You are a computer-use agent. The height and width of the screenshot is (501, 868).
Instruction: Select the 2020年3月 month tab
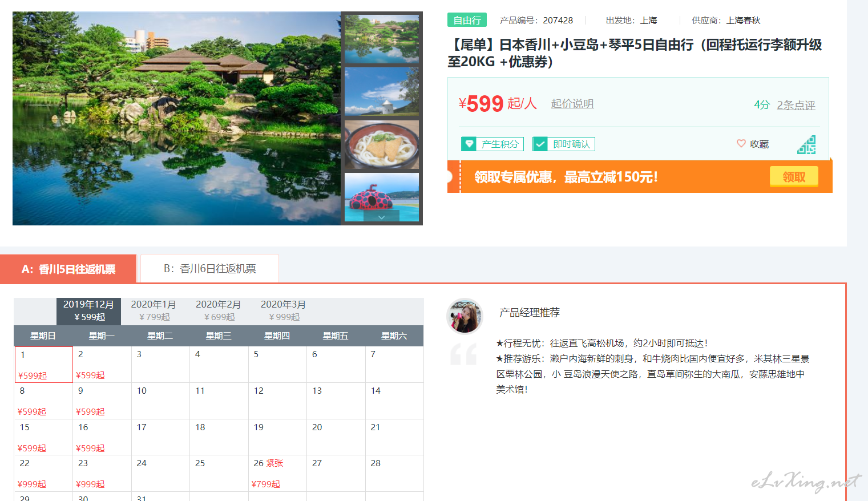pyautogui.click(x=284, y=311)
